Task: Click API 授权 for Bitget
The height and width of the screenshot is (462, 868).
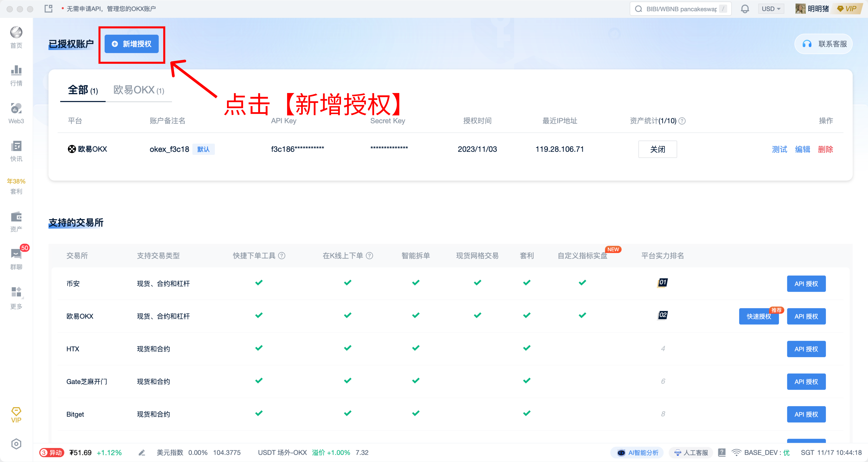Action: (x=806, y=414)
